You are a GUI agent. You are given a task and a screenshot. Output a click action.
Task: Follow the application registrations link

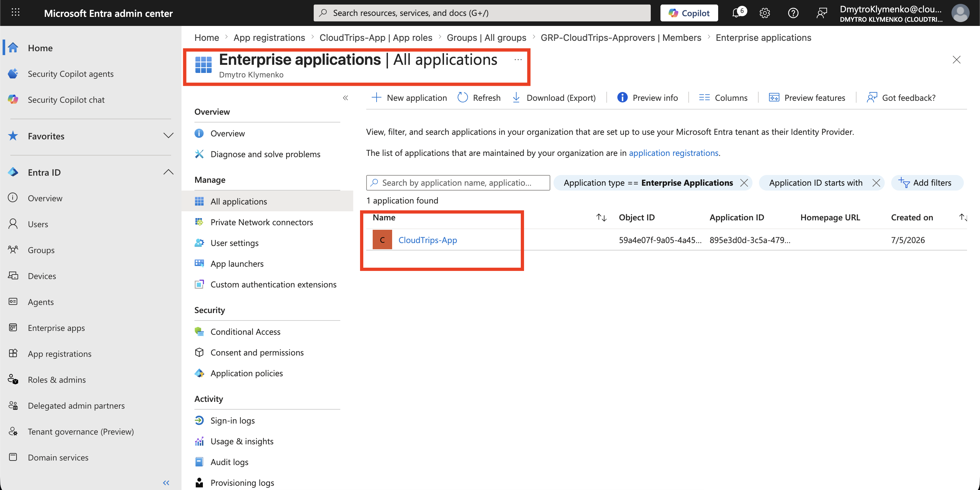[673, 153]
